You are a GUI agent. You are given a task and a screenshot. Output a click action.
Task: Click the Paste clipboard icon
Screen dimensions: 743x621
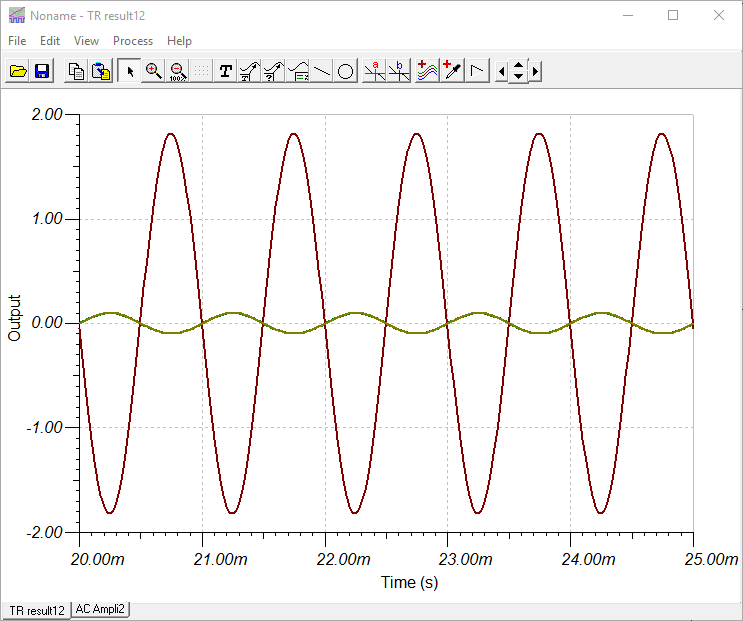tap(100, 71)
